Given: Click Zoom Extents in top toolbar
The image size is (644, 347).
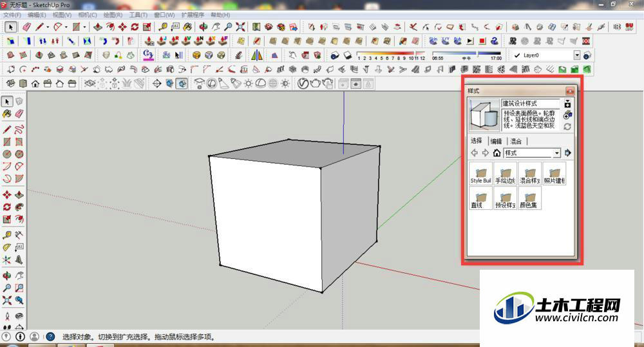Looking at the screenshot, I should point(241,27).
